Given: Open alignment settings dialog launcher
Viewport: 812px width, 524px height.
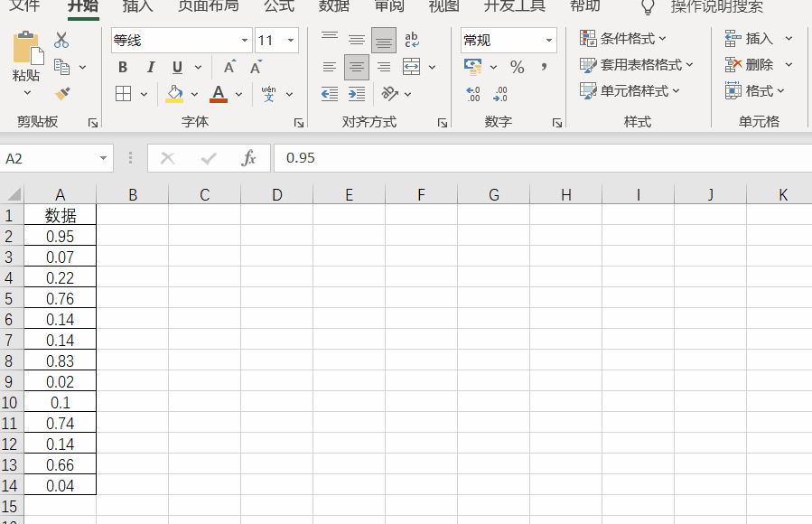Looking at the screenshot, I should tap(443, 123).
